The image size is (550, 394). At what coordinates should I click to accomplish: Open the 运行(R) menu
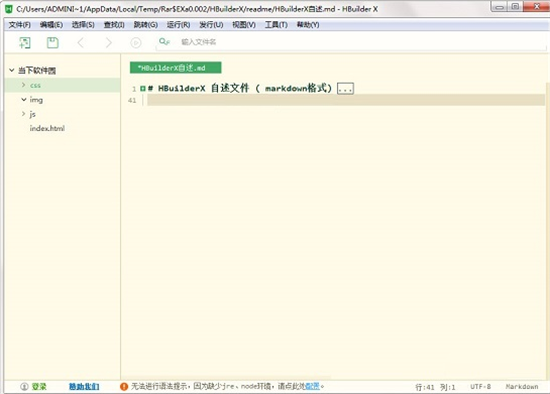click(x=179, y=25)
